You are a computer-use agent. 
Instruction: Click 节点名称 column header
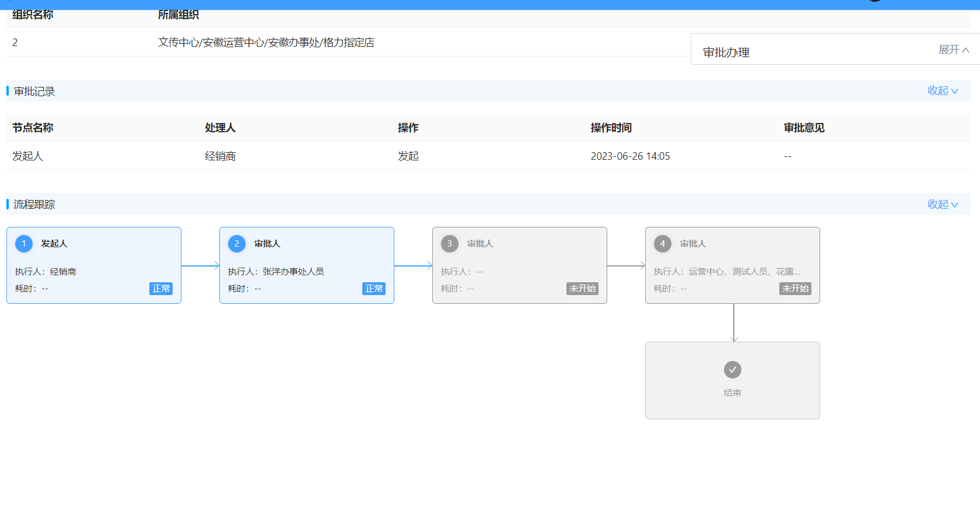click(x=33, y=128)
